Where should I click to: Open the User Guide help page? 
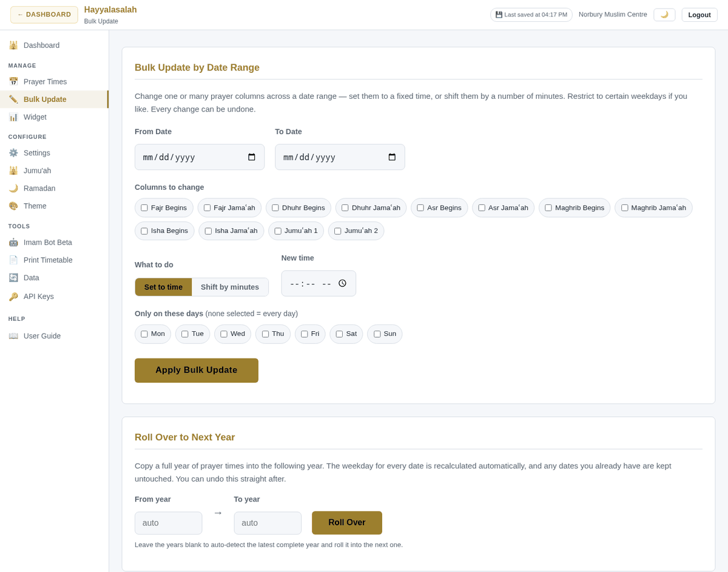pyautogui.click(x=54, y=335)
